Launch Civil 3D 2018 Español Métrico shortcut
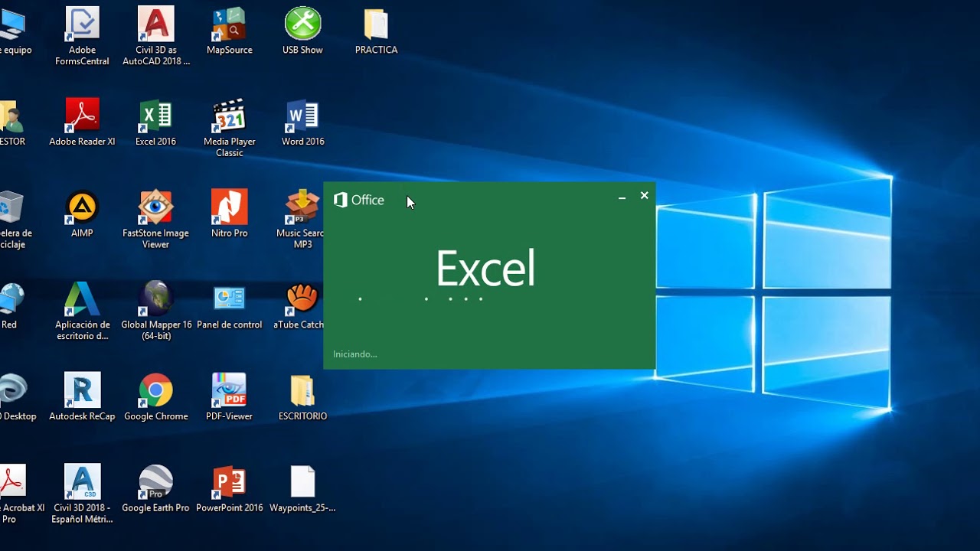Image resolution: width=980 pixels, height=551 pixels. tap(82, 495)
